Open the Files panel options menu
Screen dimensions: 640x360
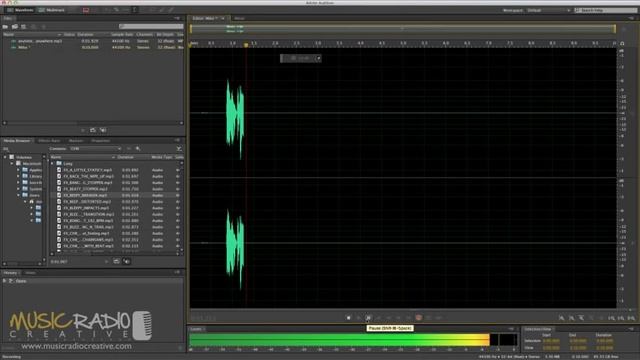pos(177,18)
